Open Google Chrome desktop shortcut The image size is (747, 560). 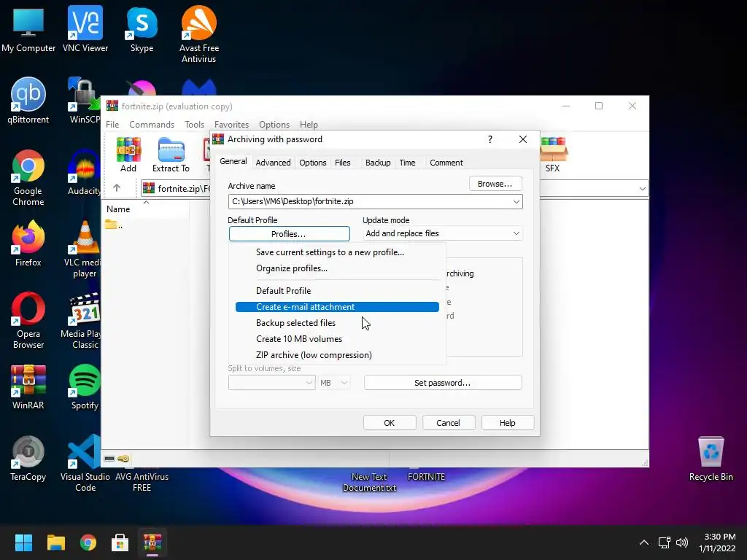point(28,178)
